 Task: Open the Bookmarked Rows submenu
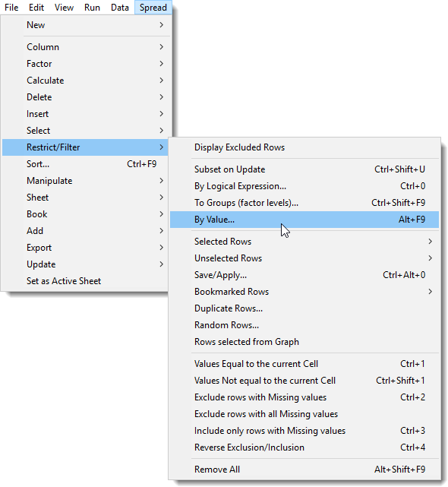(x=304, y=292)
